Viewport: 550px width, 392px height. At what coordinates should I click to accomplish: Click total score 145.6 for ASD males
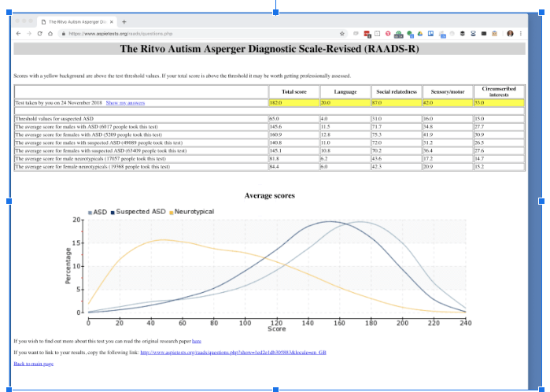pos(294,127)
